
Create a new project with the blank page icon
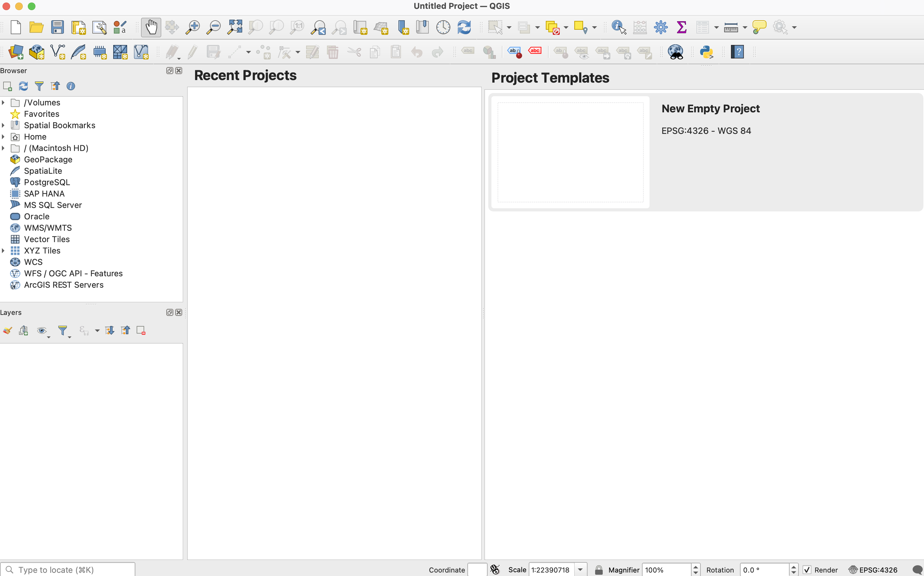pos(15,28)
